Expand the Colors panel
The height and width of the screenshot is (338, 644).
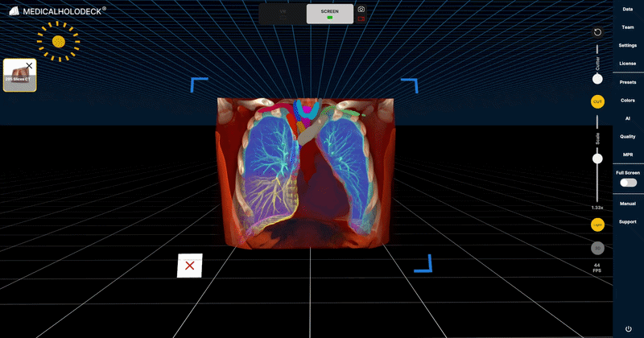628,101
